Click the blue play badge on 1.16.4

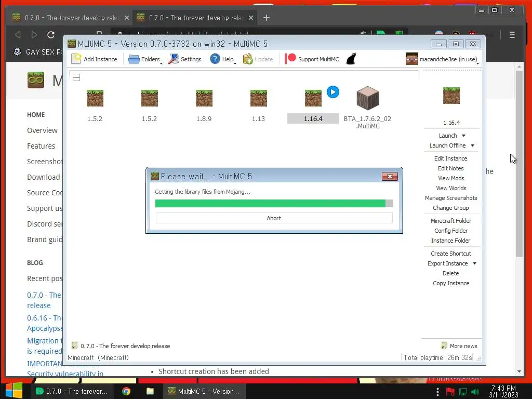tap(333, 92)
